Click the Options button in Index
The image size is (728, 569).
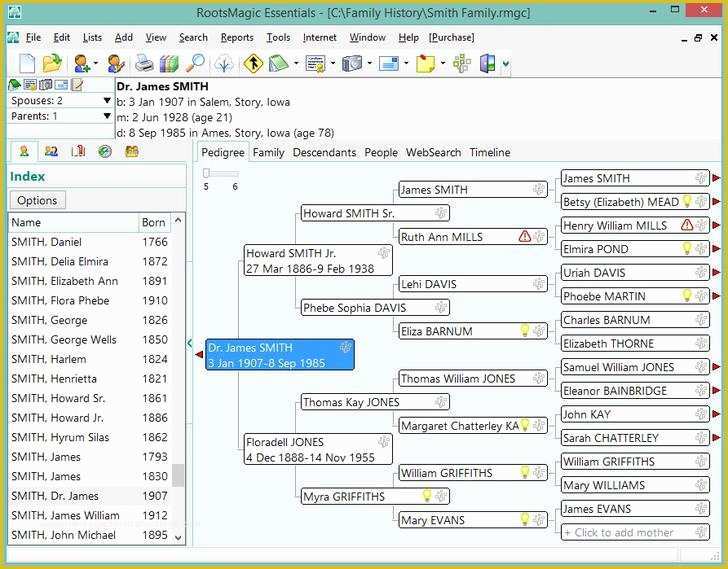[x=38, y=200]
